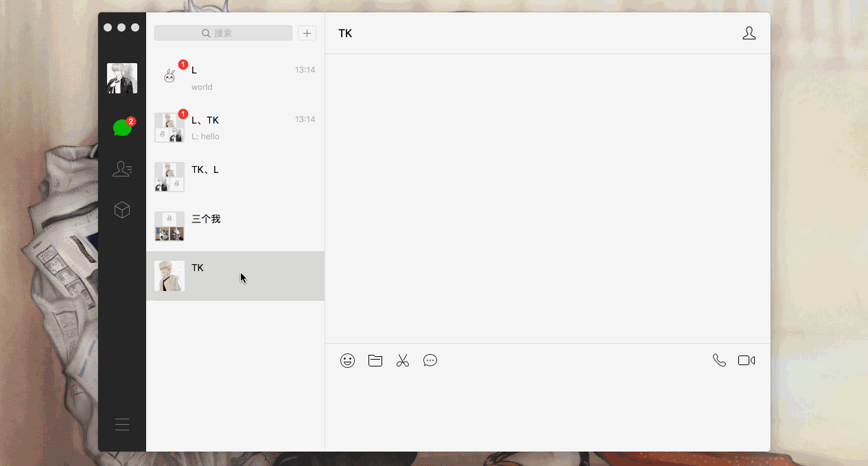View TK's contact details via person icon
Image resolution: width=868 pixels, height=466 pixels.
tap(749, 32)
